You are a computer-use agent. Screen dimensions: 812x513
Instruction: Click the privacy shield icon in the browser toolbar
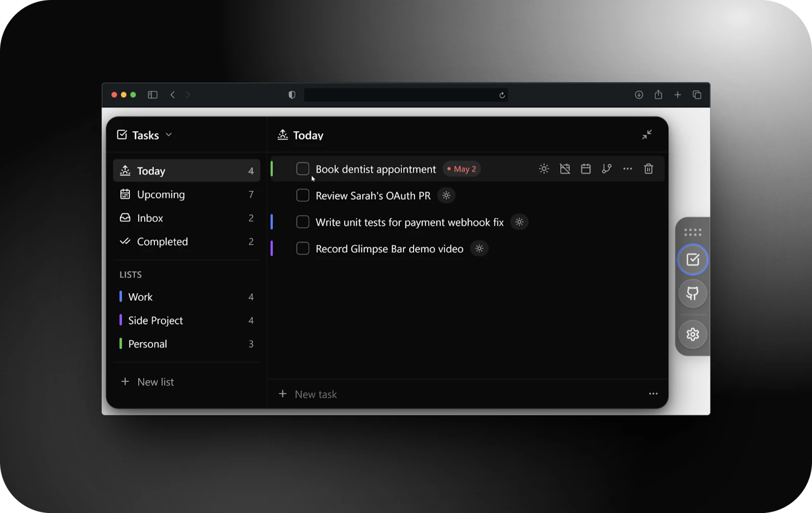coord(292,95)
